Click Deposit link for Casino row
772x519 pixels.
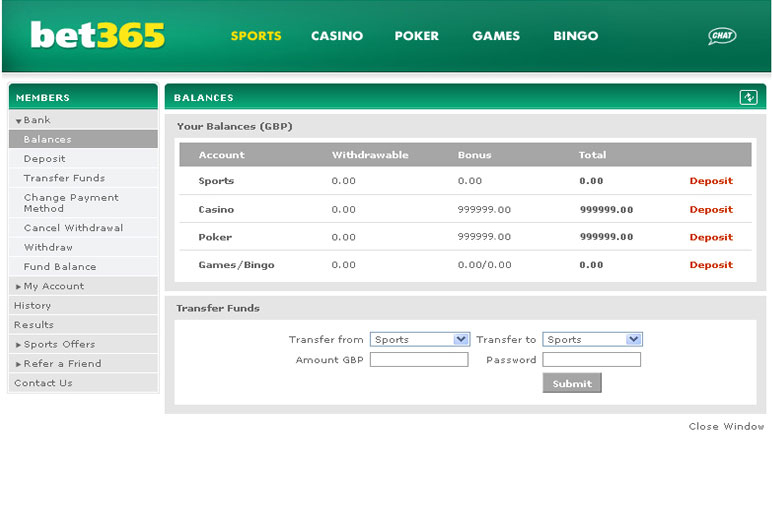(711, 209)
